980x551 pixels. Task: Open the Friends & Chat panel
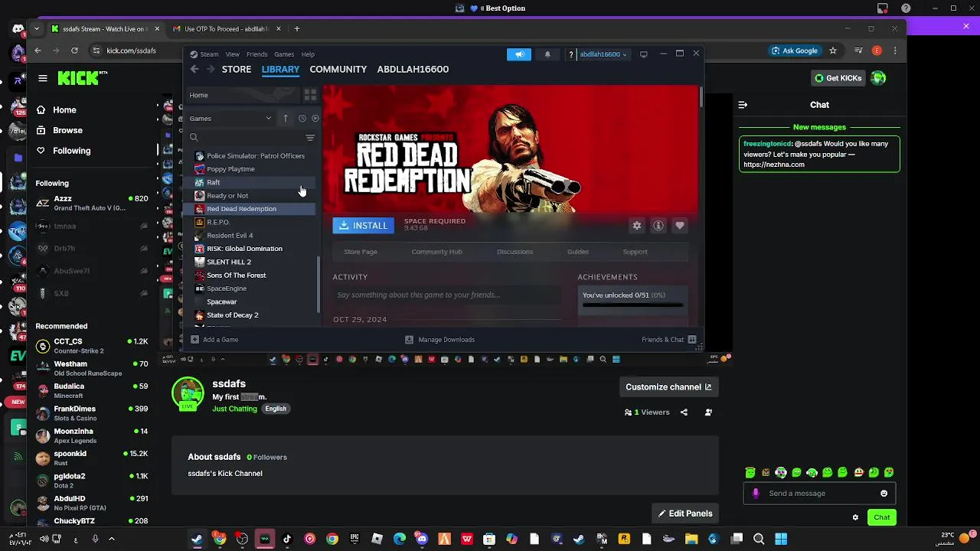(x=669, y=340)
